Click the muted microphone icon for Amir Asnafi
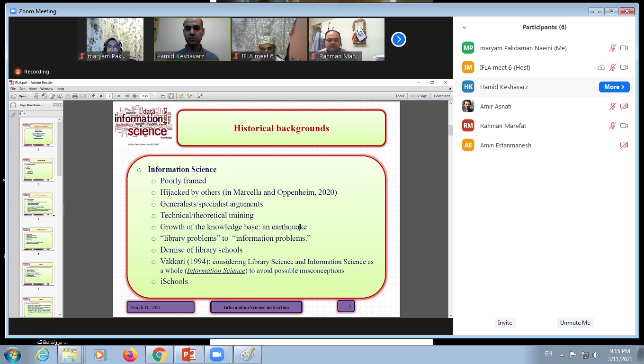Image resolution: width=644 pixels, height=364 pixels. point(612,106)
